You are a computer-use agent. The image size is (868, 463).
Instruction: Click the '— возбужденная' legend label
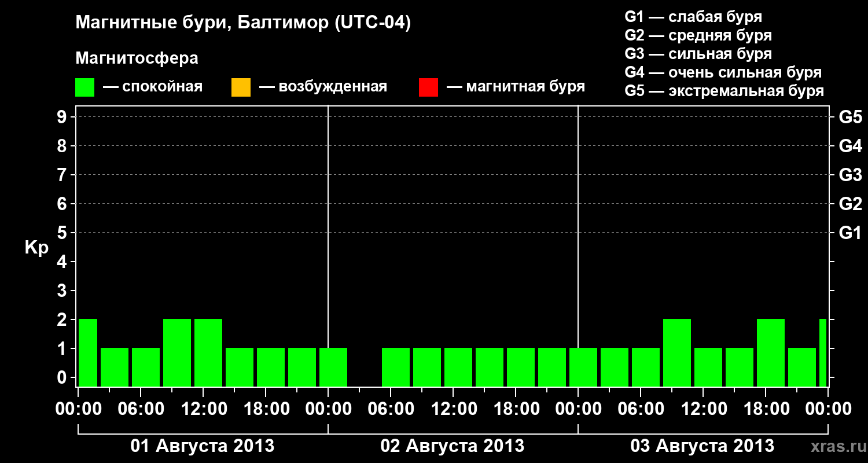(323, 87)
